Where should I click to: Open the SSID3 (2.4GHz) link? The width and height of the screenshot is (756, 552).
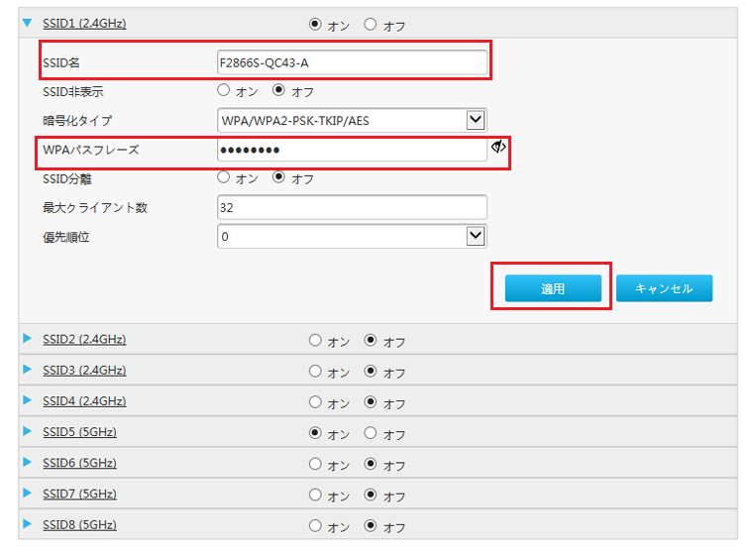click(x=84, y=371)
